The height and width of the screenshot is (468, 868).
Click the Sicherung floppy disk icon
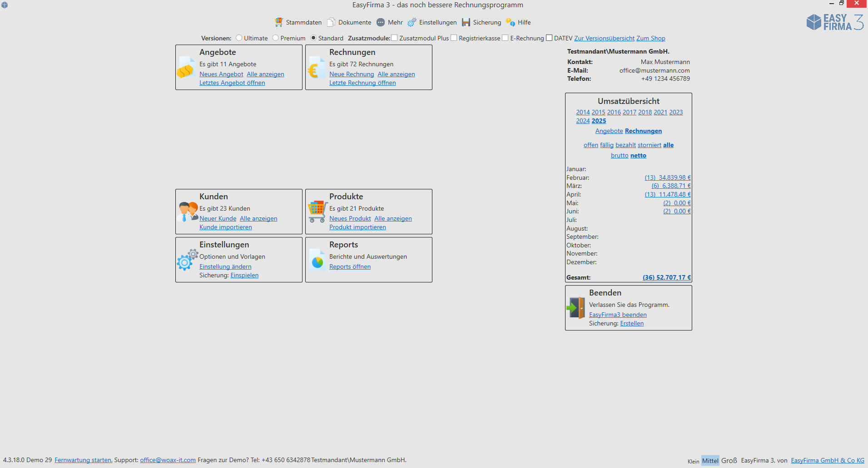466,22
